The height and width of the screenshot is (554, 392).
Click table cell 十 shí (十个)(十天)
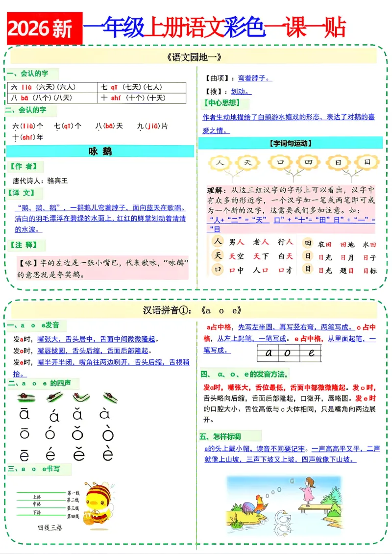[x=142, y=98]
